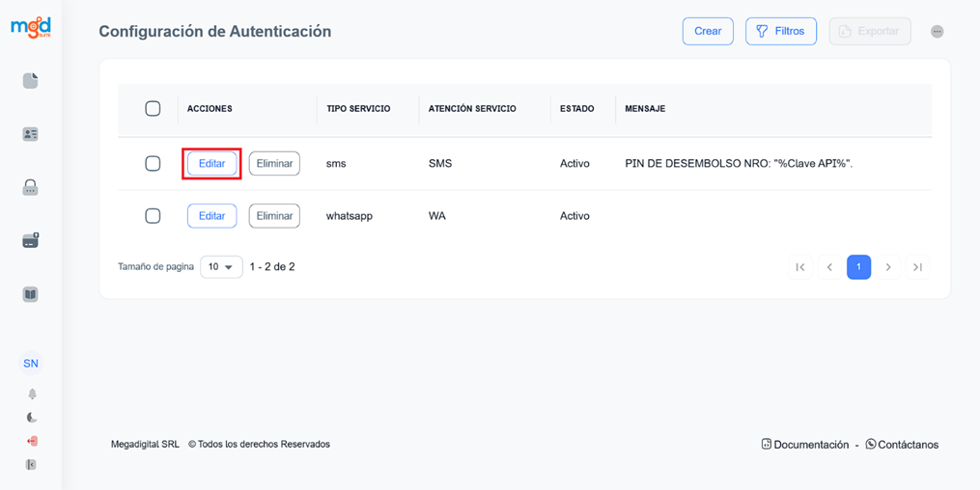Click the notifications bell icon
Screen dimensions: 980x490
tap(32, 395)
